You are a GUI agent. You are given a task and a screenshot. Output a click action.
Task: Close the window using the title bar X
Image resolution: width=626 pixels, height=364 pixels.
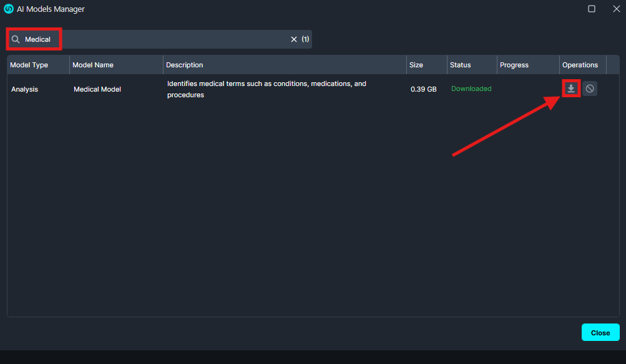616,9
